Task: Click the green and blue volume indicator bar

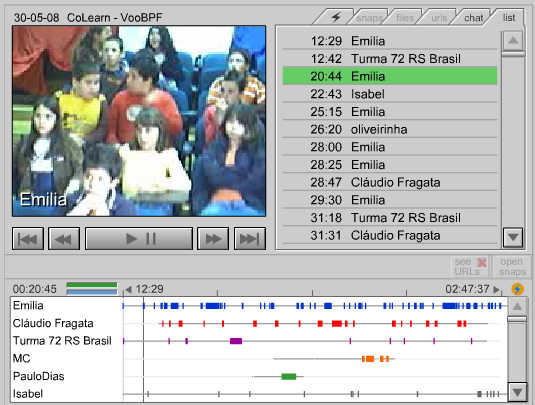Action: pyautogui.click(x=92, y=288)
